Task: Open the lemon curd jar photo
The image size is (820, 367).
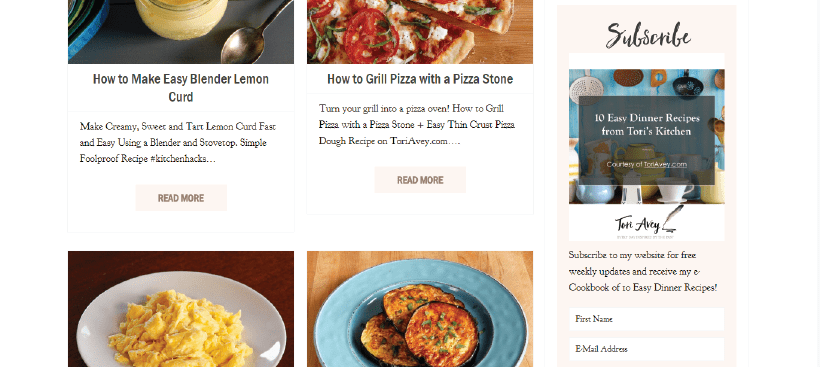Action: (x=181, y=31)
